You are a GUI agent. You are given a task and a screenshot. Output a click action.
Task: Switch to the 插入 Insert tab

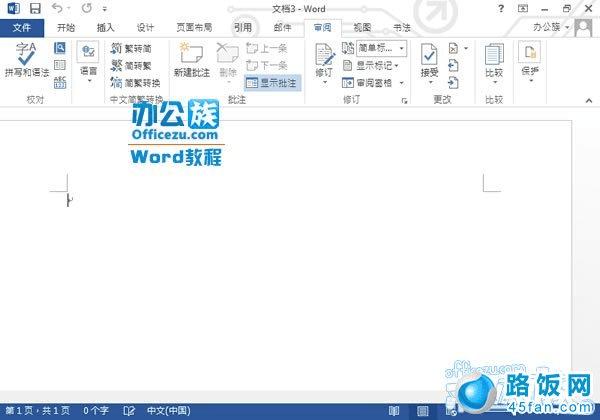(106, 28)
